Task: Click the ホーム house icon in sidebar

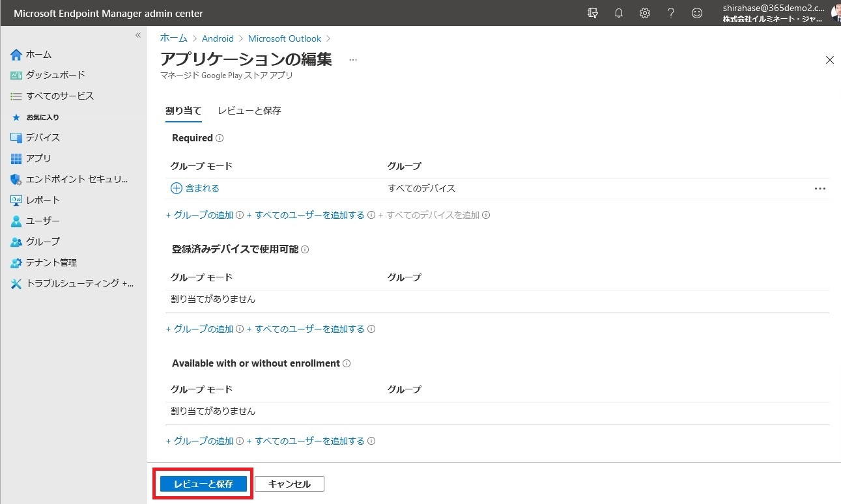Action: [x=16, y=55]
